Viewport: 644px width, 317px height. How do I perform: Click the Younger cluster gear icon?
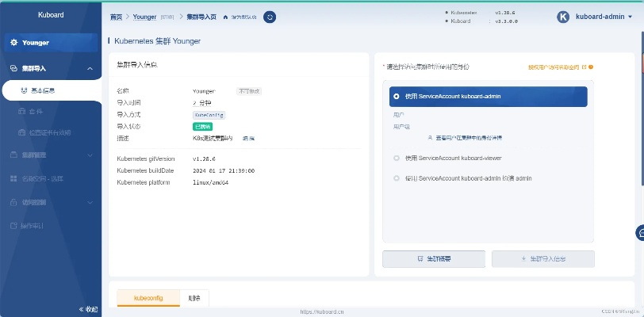[14, 42]
